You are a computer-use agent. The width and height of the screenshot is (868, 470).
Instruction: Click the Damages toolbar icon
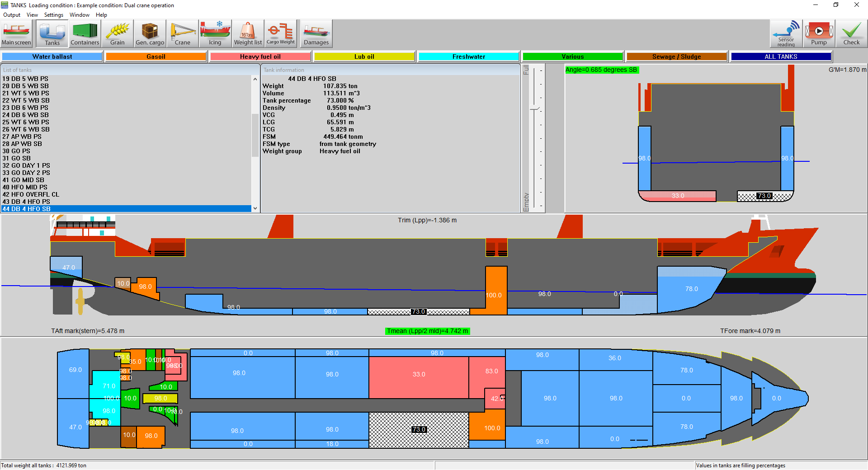[x=316, y=34]
